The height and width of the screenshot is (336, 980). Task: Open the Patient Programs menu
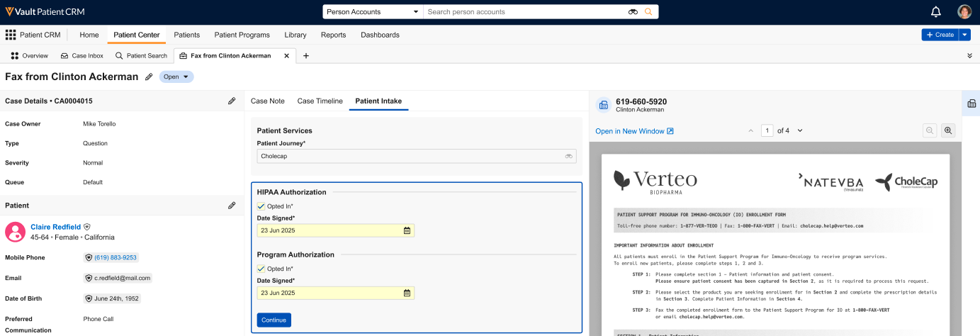click(x=242, y=35)
